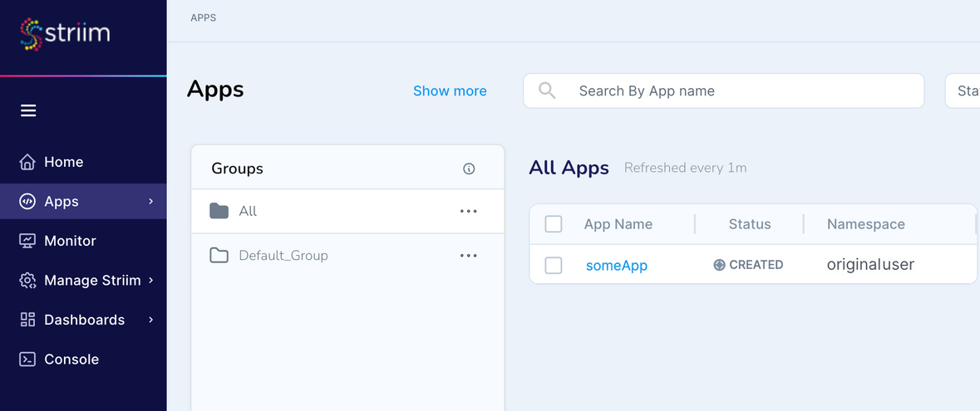Screen dimensions: 980x411
Task: Click the Manage Striim gear icon
Action: coord(27,281)
